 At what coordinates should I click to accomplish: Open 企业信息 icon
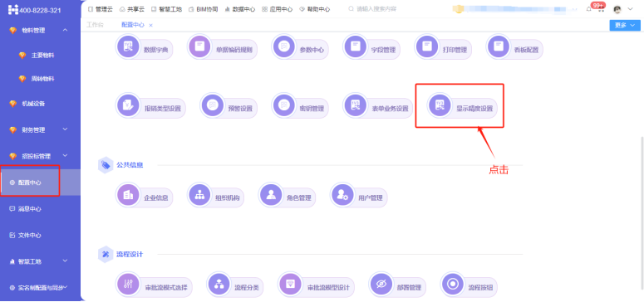point(128,194)
